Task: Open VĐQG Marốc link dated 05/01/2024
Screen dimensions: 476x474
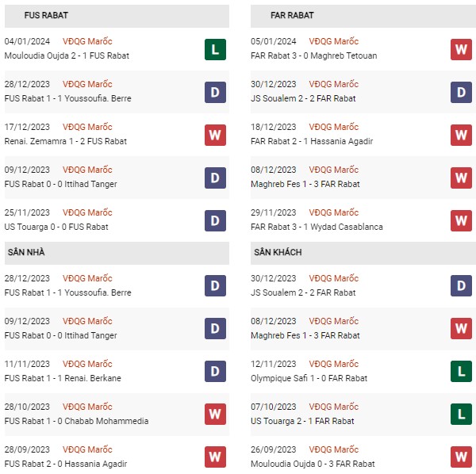Action: [334, 41]
